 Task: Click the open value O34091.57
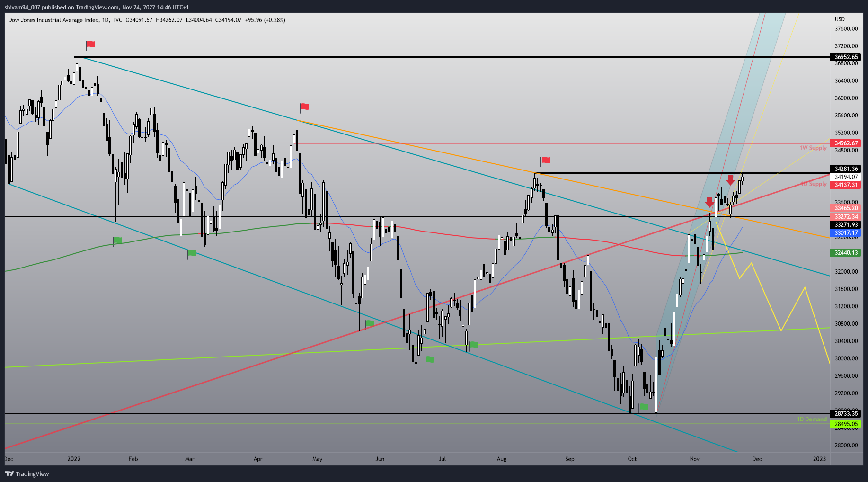(139, 20)
